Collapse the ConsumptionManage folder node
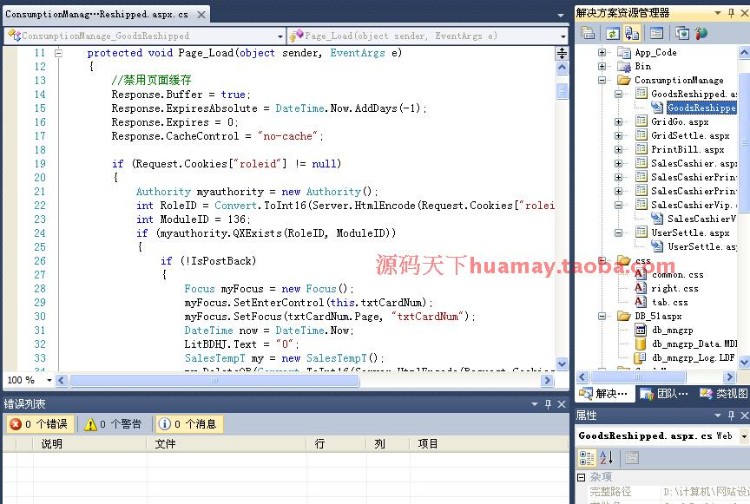This screenshot has height=504, width=750. click(x=602, y=80)
